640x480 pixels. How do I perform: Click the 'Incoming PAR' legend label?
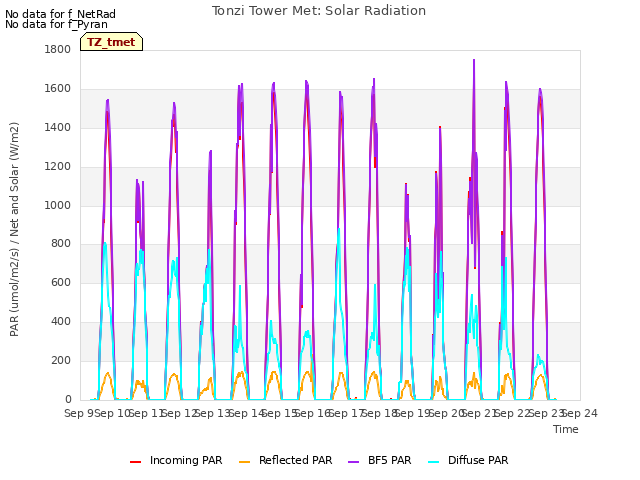[x=186, y=460]
